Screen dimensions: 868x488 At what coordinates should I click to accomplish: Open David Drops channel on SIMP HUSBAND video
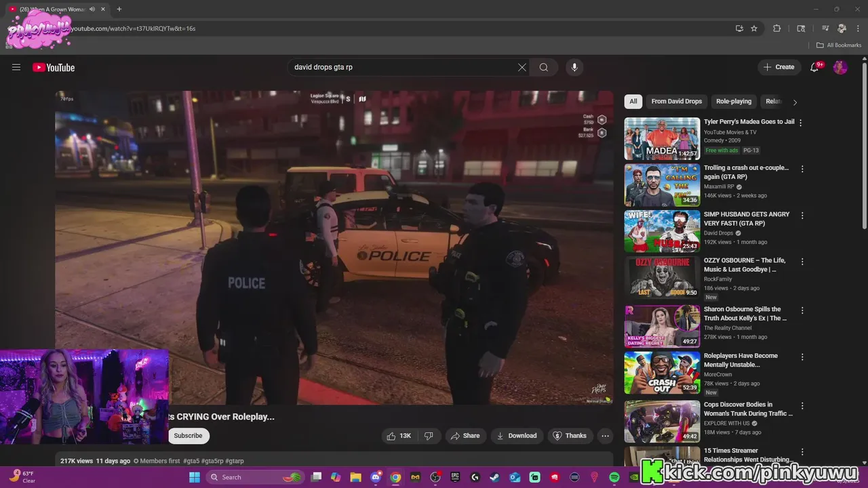coord(718,233)
